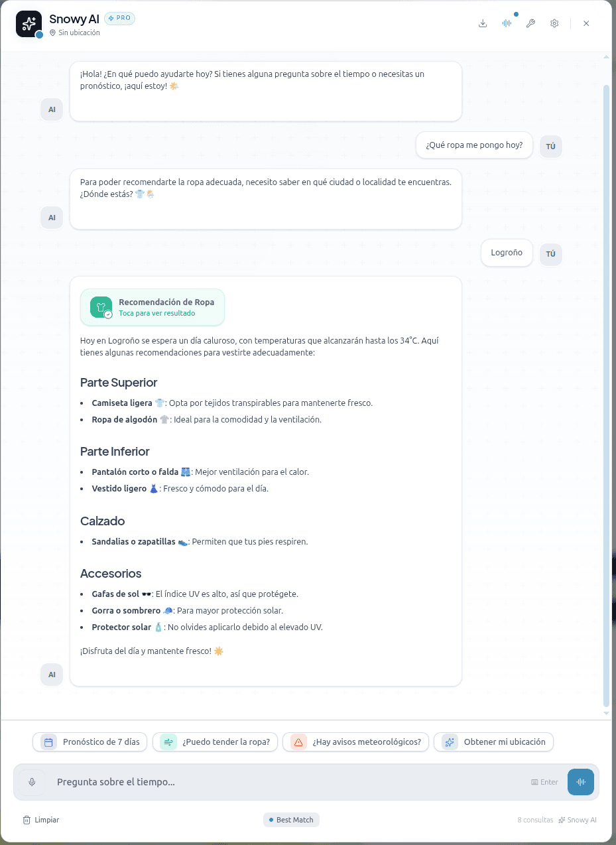616x845 pixels.
Task: Choose the ¿Hay avisos meteorológicos? chip
Action: pyautogui.click(x=356, y=742)
